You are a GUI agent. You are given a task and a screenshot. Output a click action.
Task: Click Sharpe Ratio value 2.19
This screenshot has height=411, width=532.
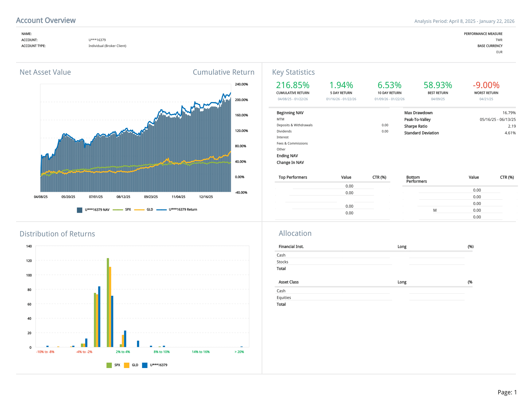(512, 126)
